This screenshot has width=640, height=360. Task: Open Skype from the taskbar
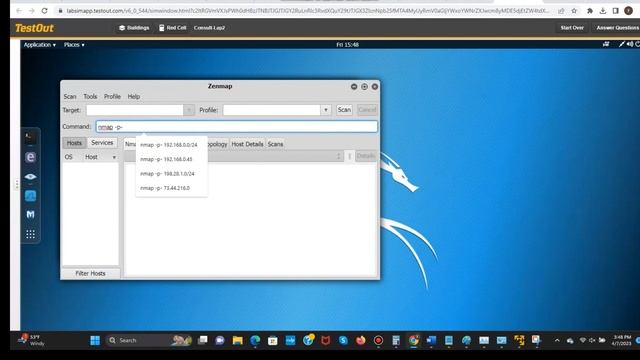[x=343, y=340]
